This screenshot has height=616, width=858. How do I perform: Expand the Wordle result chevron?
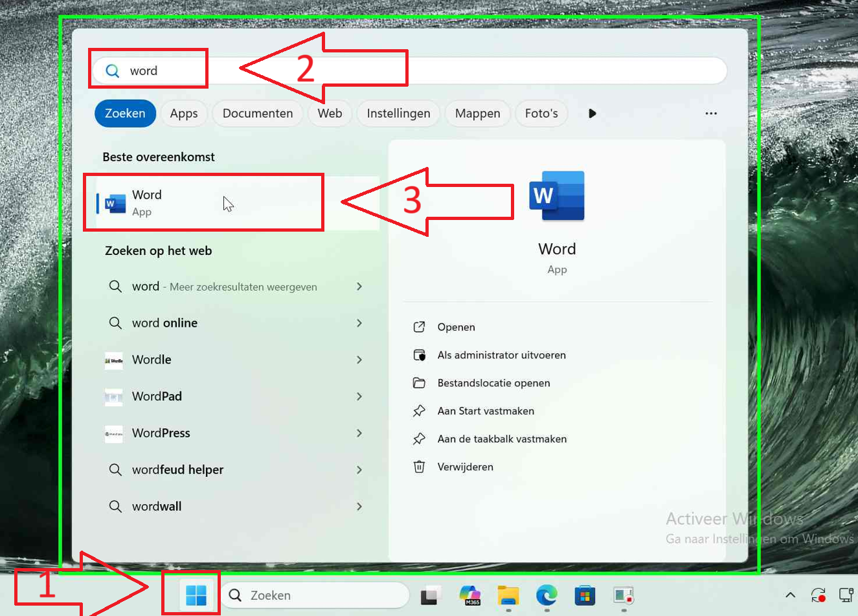point(359,360)
